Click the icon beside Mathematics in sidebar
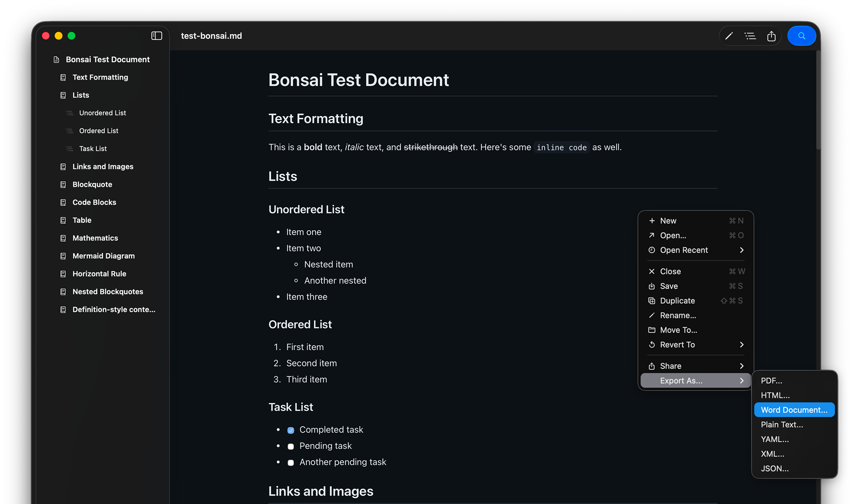852x504 pixels. click(x=63, y=238)
